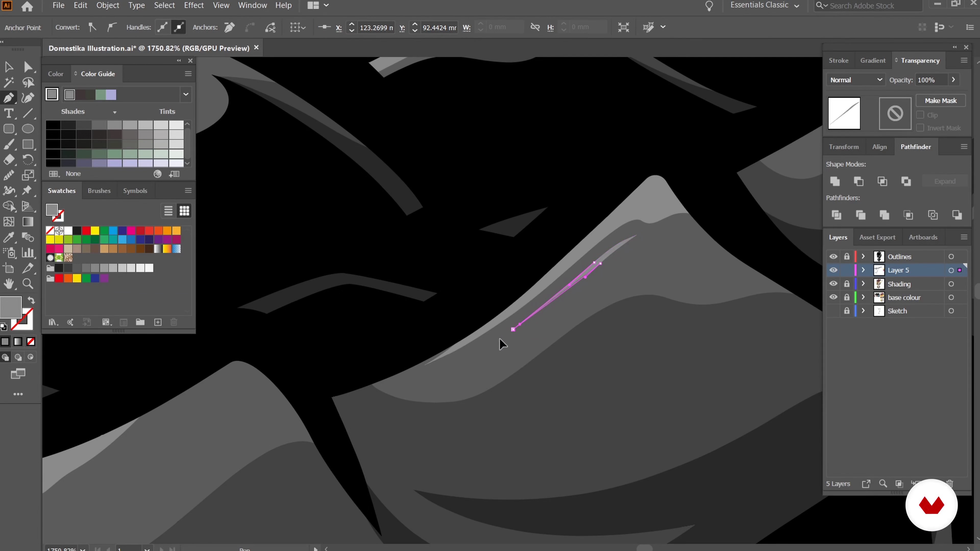Click the Make Mask button
Viewport: 980px width, 551px height.
[940, 101]
